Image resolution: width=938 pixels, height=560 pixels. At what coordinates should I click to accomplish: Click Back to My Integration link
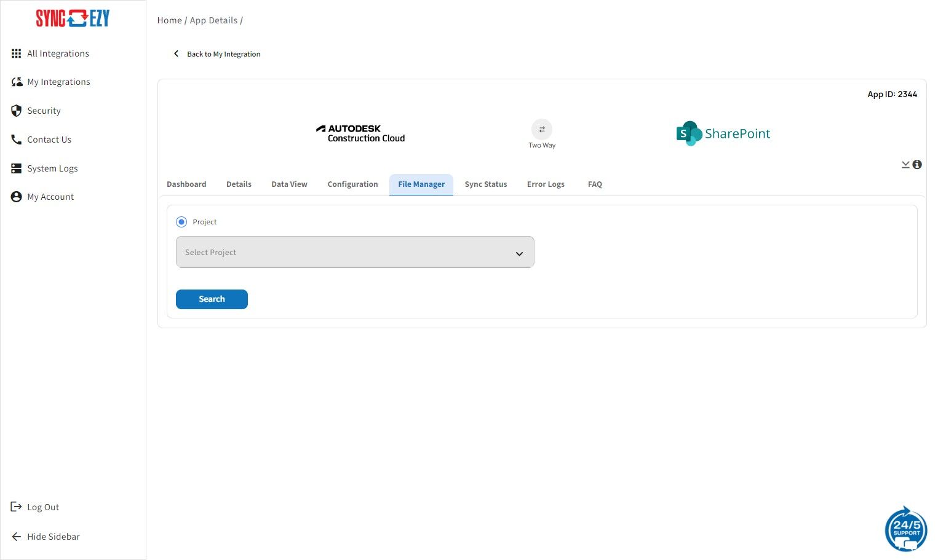pyautogui.click(x=224, y=54)
